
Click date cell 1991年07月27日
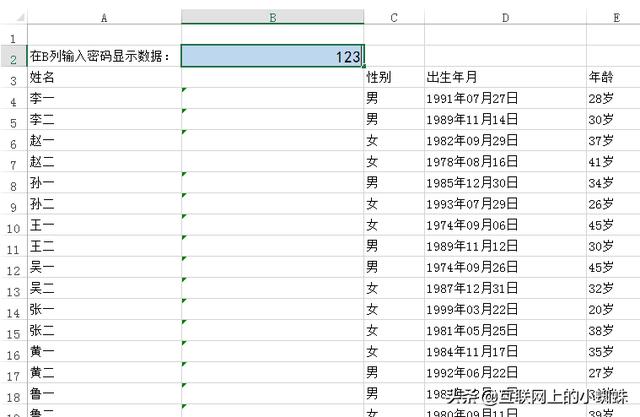coord(505,98)
